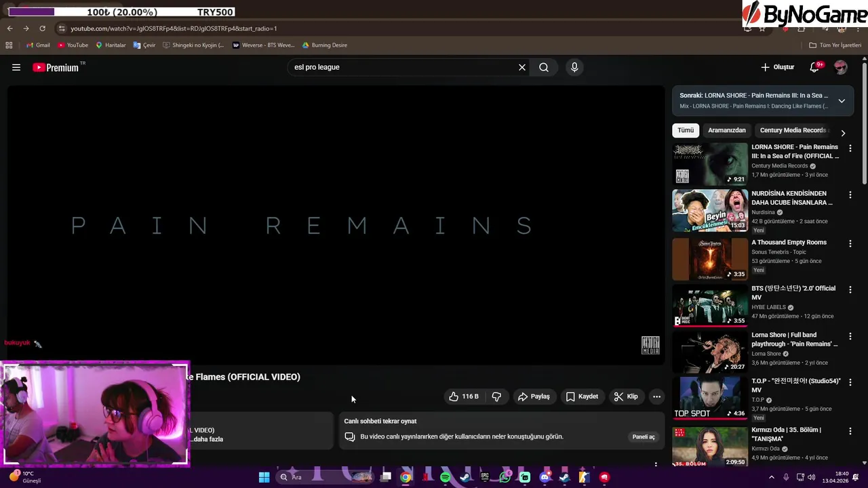The width and height of the screenshot is (868, 488).
Task: Dislike the video with thumbs down
Action: pyautogui.click(x=496, y=396)
